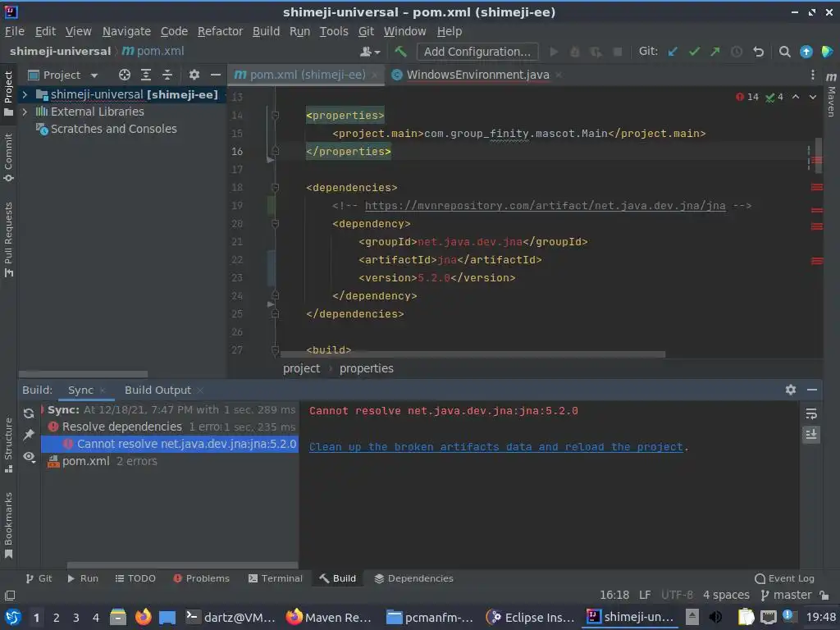Expand External Libraries tree node
The image size is (840, 630).
tap(25, 112)
